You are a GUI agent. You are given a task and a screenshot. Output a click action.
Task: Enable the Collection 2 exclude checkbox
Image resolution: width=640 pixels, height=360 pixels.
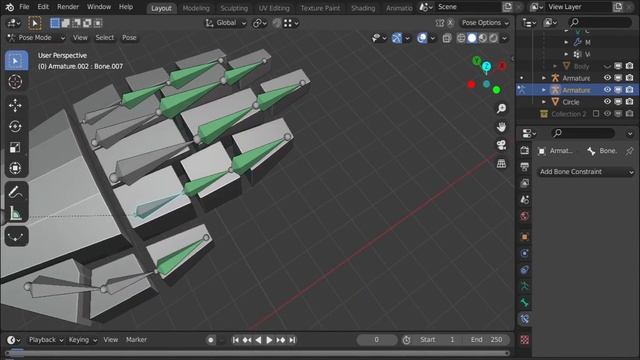(596, 113)
